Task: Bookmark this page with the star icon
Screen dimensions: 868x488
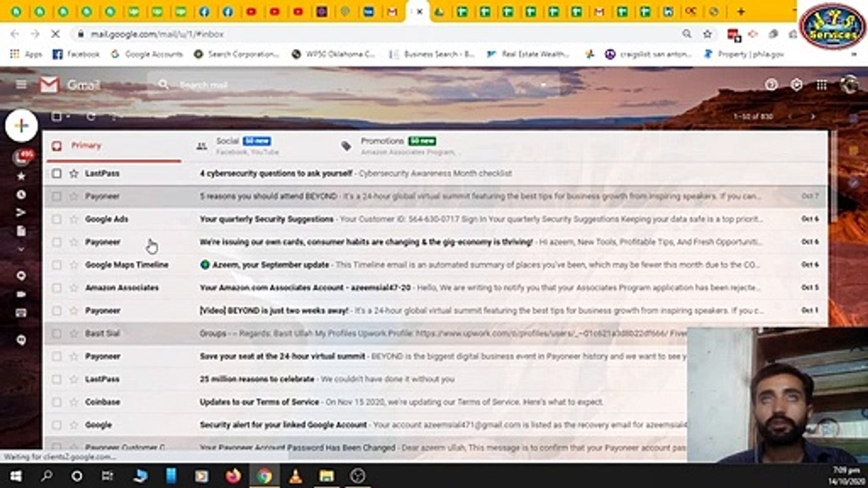Action: pyautogui.click(x=707, y=34)
